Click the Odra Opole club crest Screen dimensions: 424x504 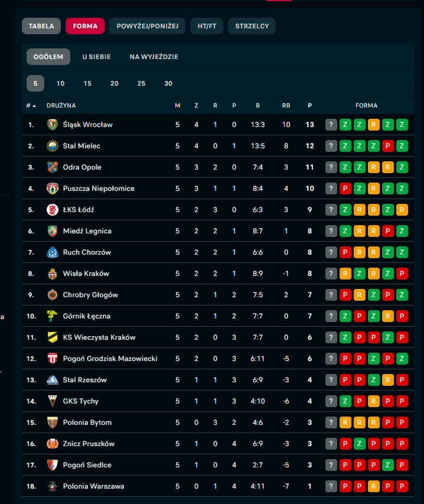[x=52, y=167]
